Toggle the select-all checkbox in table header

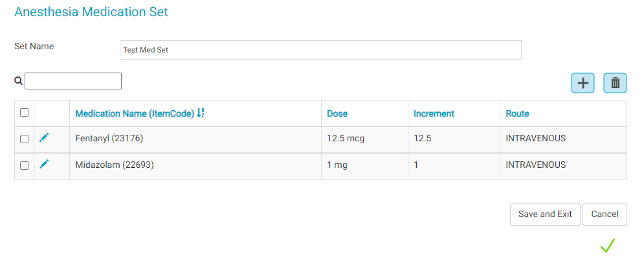pyautogui.click(x=25, y=113)
